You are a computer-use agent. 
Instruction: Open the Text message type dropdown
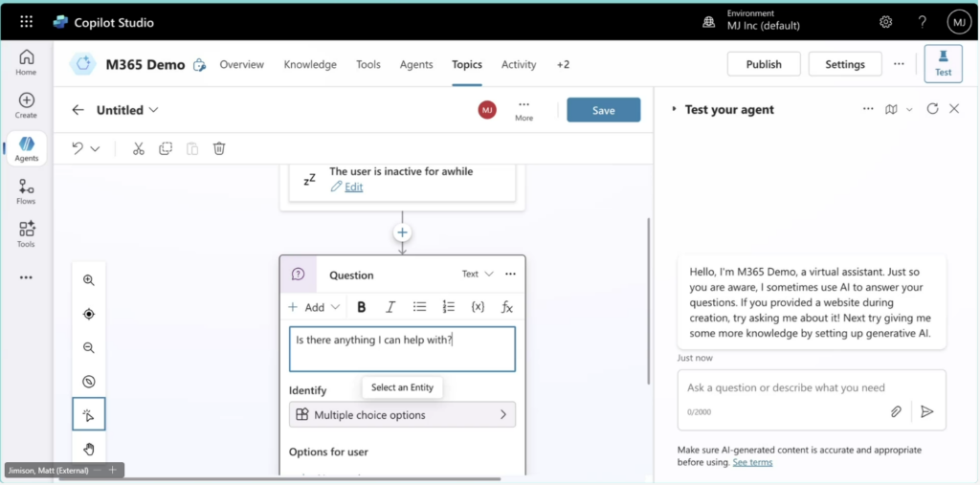[x=479, y=274]
